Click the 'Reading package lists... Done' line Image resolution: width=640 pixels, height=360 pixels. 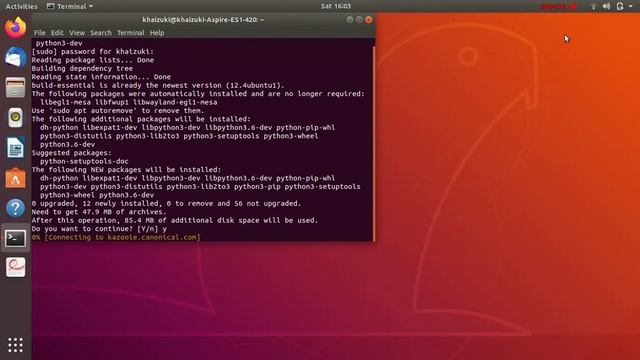tap(93, 60)
